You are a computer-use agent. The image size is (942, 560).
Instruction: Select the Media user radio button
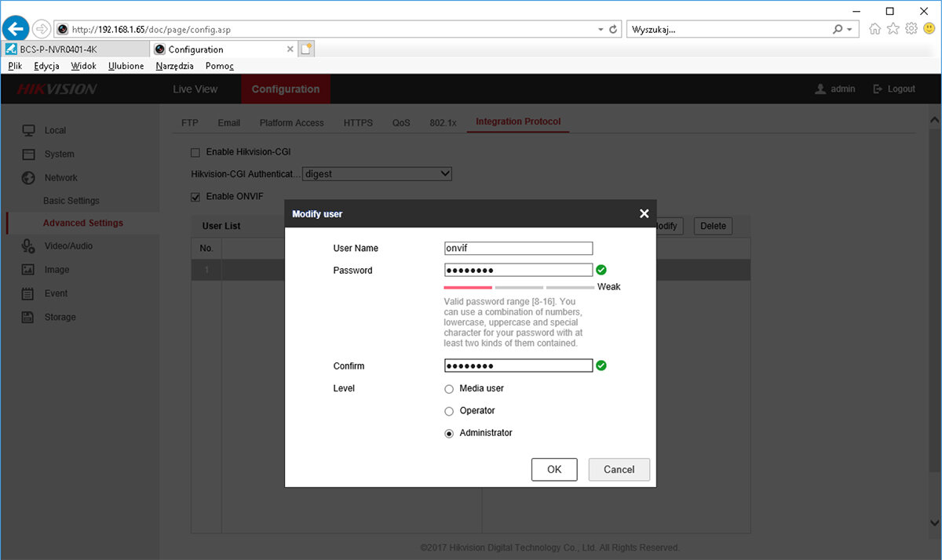click(x=449, y=389)
